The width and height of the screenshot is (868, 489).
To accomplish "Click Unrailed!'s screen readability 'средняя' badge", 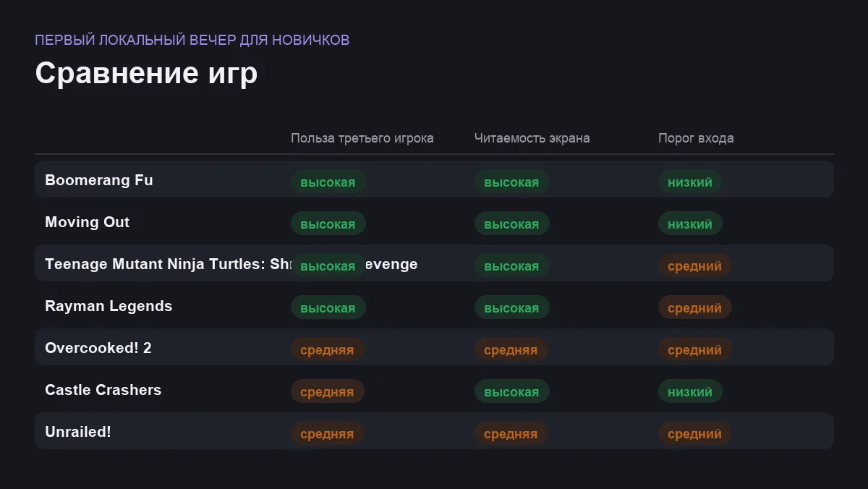I will [x=511, y=433].
